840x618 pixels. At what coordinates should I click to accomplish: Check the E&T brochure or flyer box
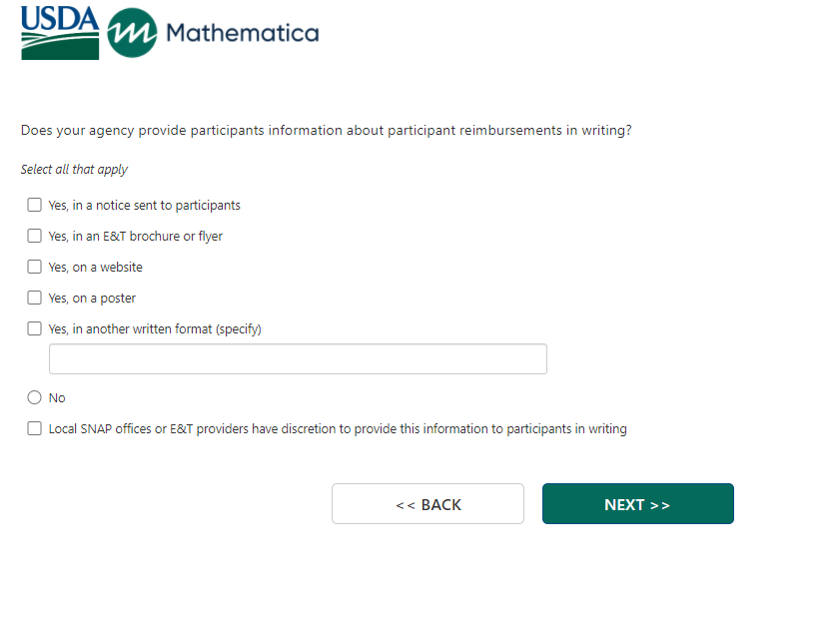point(35,237)
